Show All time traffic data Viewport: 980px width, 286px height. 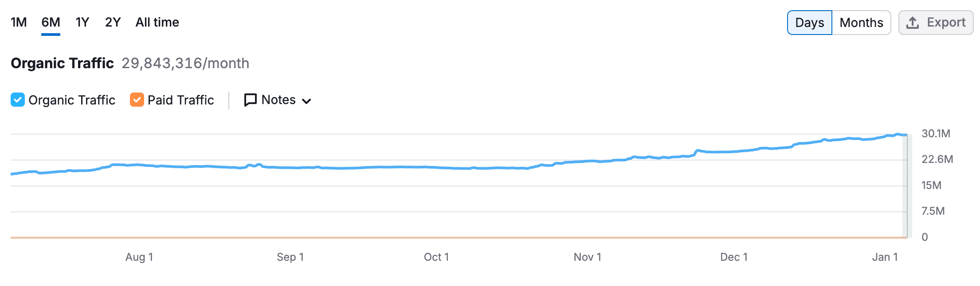[x=157, y=22]
